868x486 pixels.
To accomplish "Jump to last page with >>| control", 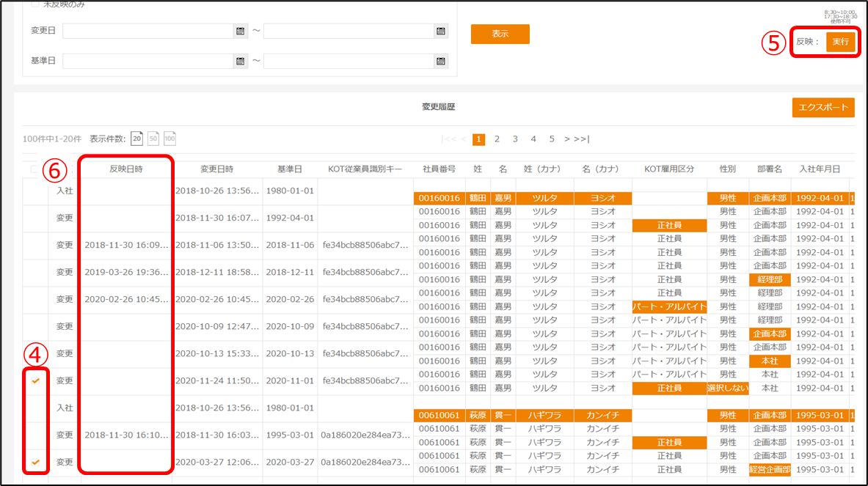I will [x=582, y=139].
